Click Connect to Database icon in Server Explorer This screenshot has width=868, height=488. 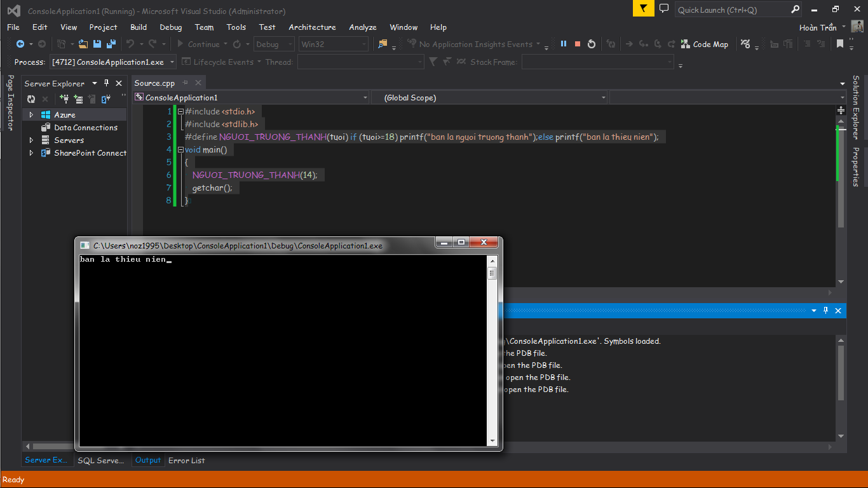[64, 99]
